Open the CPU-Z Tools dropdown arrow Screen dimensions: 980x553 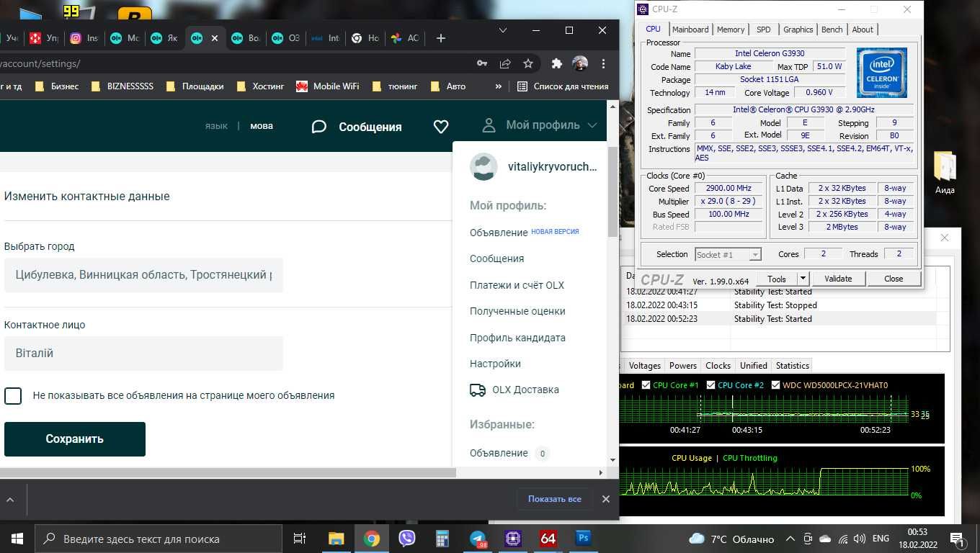[x=803, y=279]
